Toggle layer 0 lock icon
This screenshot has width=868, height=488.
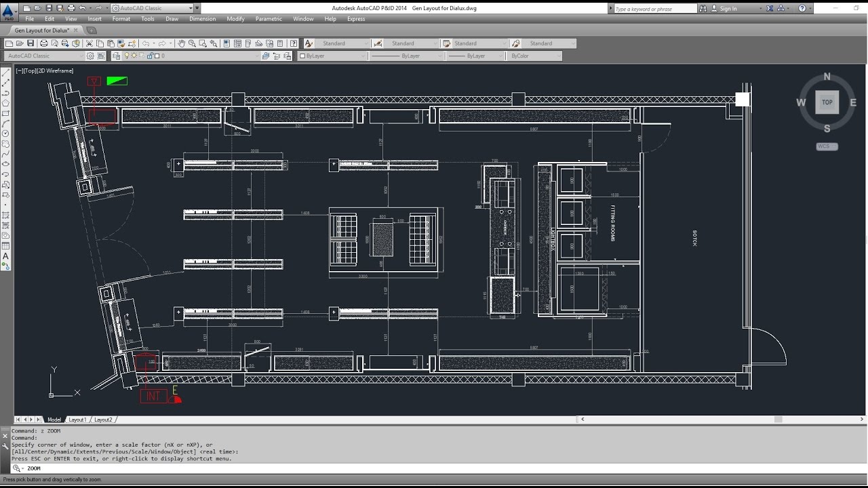(x=149, y=56)
